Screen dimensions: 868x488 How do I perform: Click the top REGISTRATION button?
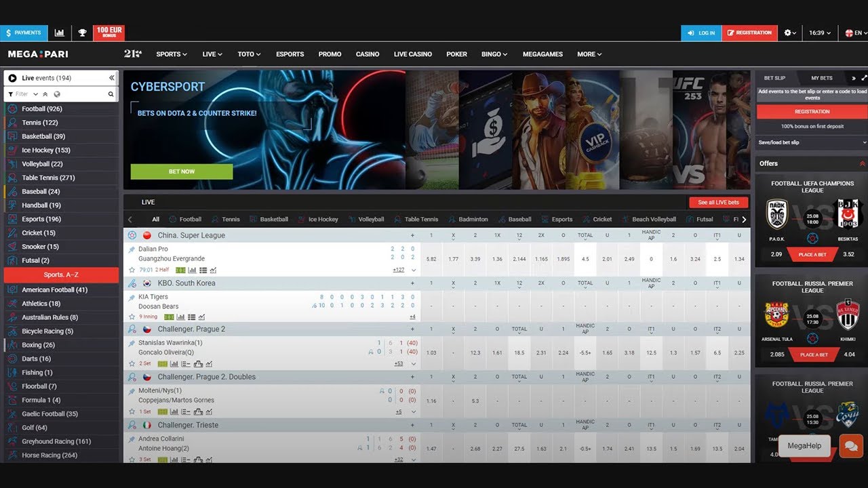click(x=749, y=33)
